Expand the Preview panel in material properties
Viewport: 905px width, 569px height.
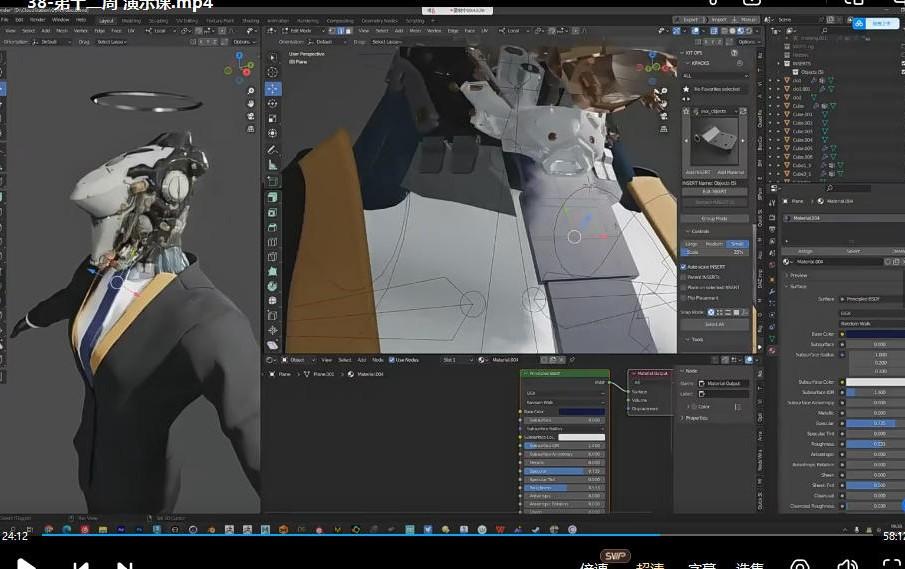pos(799,275)
